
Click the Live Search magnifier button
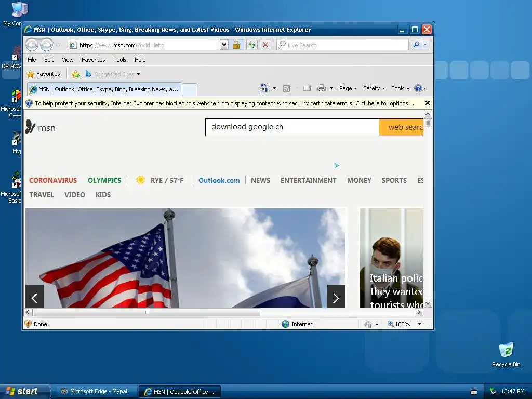point(416,45)
